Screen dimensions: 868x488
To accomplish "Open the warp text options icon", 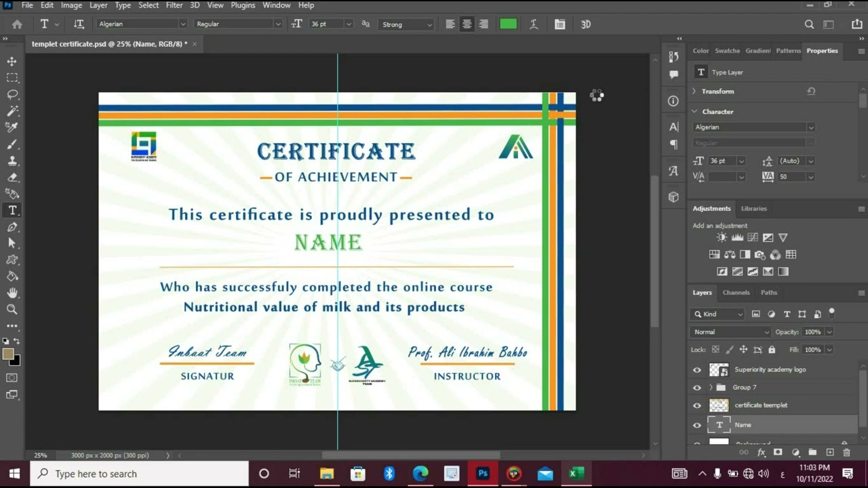I will click(x=534, y=24).
